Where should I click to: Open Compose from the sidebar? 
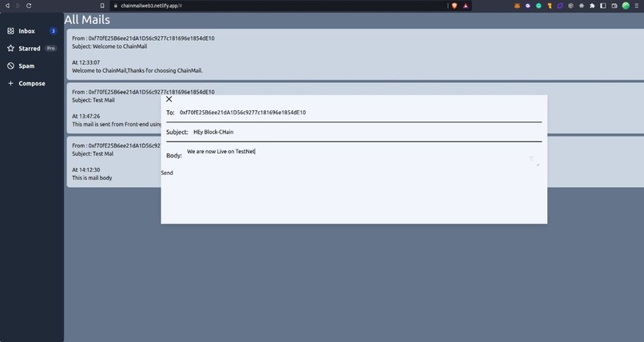(x=32, y=83)
